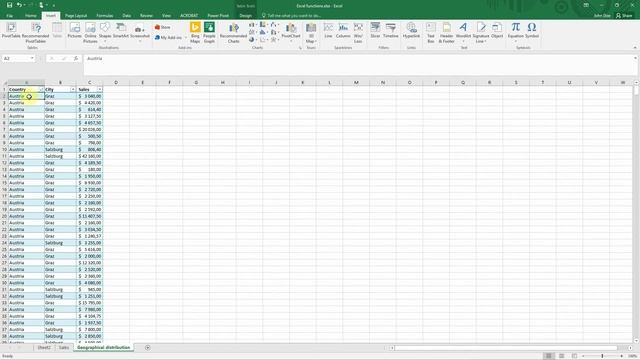
Task: Add a Timeline filter
Action: 391,31
